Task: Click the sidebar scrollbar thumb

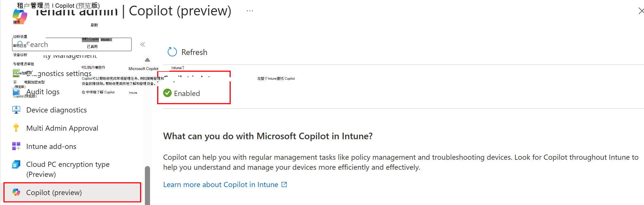Action: tap(147, 185)
